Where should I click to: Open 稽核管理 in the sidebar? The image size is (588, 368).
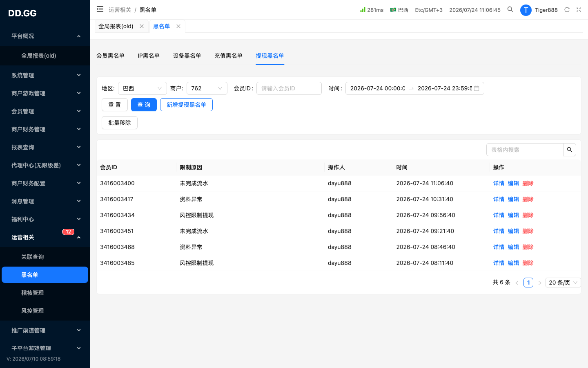tap(45, 293)
